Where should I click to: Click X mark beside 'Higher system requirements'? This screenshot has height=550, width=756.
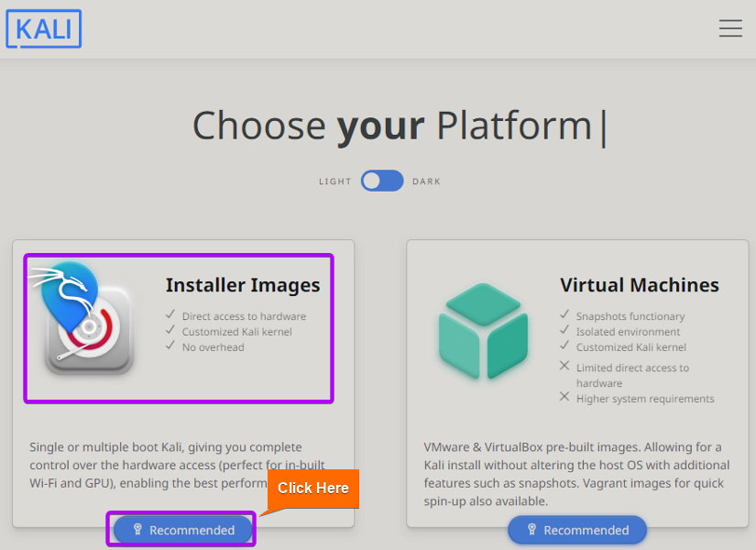[x=564, y=397]
